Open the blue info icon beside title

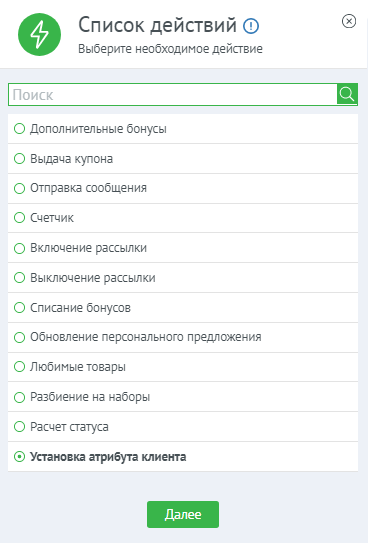tap(251, 26)
